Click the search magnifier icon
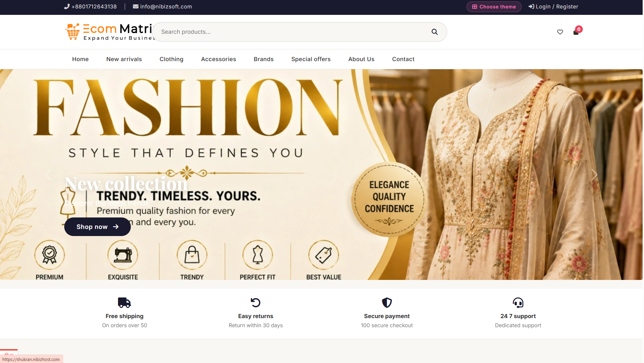This screenshot has width=644, height=363. click(x=435, y=32)
